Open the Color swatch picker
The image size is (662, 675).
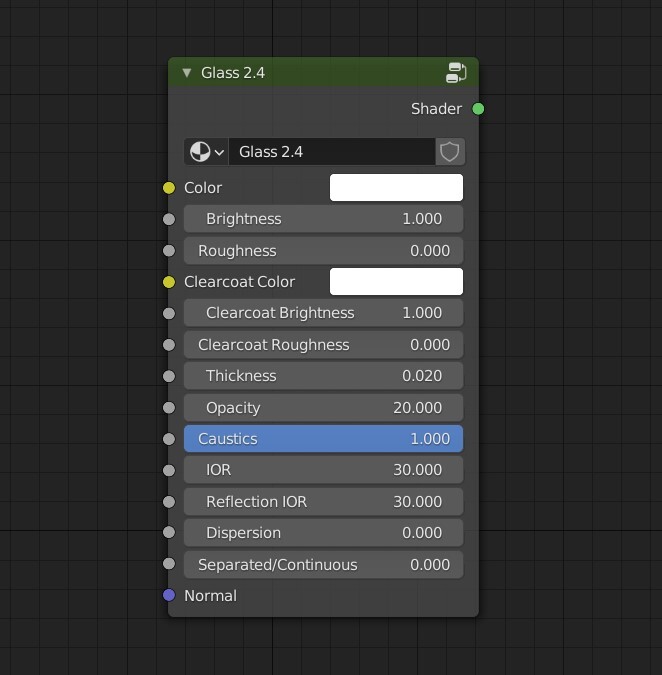click(x=396, y=188)
